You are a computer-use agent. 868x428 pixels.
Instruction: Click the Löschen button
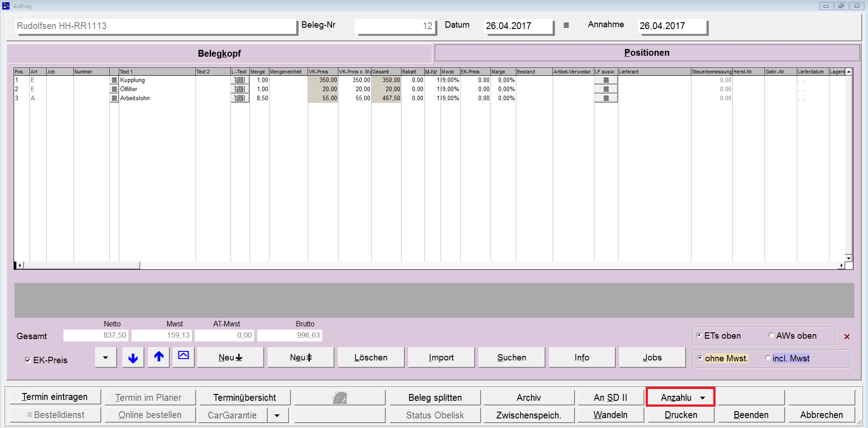[x=371, y=357]
